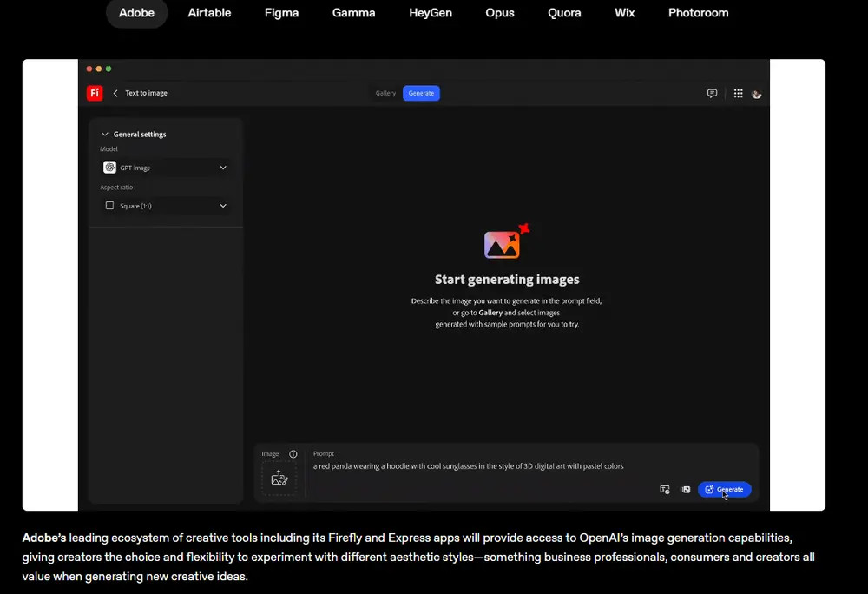Click the user profile avatar
868x594 pixels.
point(757,93)
